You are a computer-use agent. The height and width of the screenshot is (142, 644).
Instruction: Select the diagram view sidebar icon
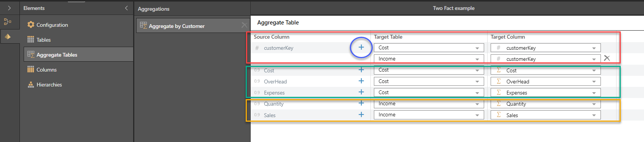click(8, 22)
